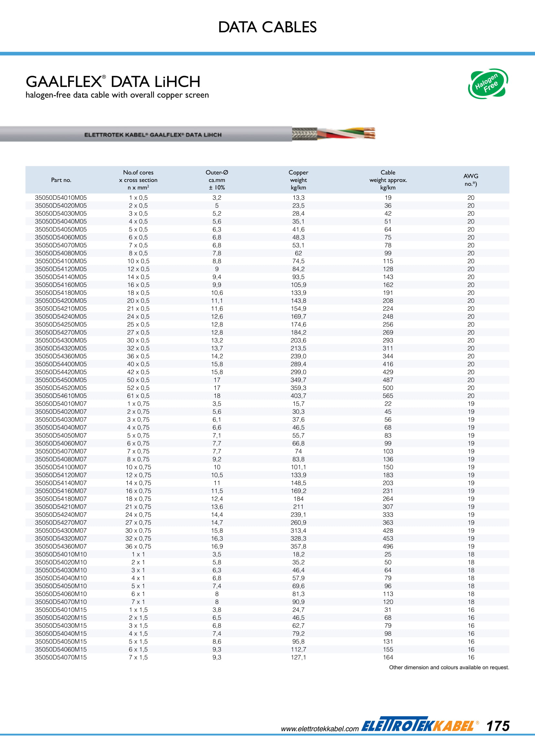Click outer diameter value 13,7

[217, 348]
